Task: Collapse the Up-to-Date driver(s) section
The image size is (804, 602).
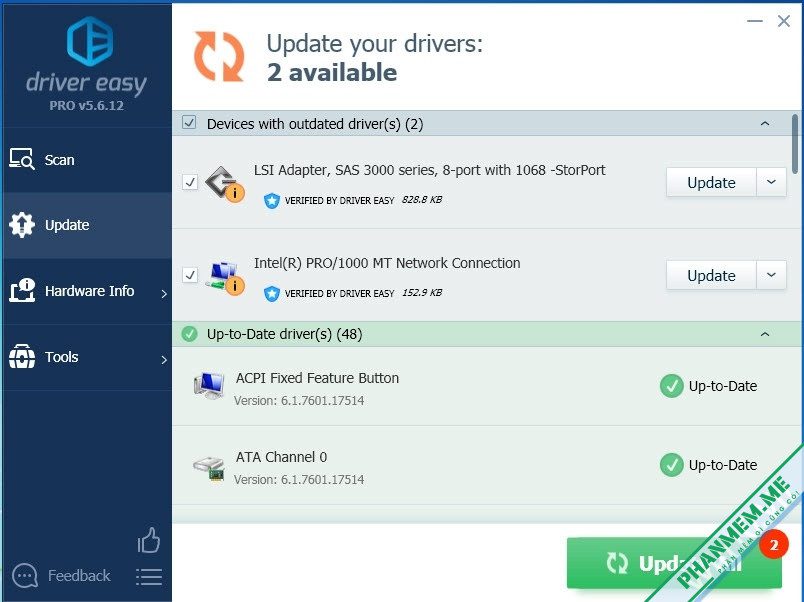Action: (x=765, y=334)
